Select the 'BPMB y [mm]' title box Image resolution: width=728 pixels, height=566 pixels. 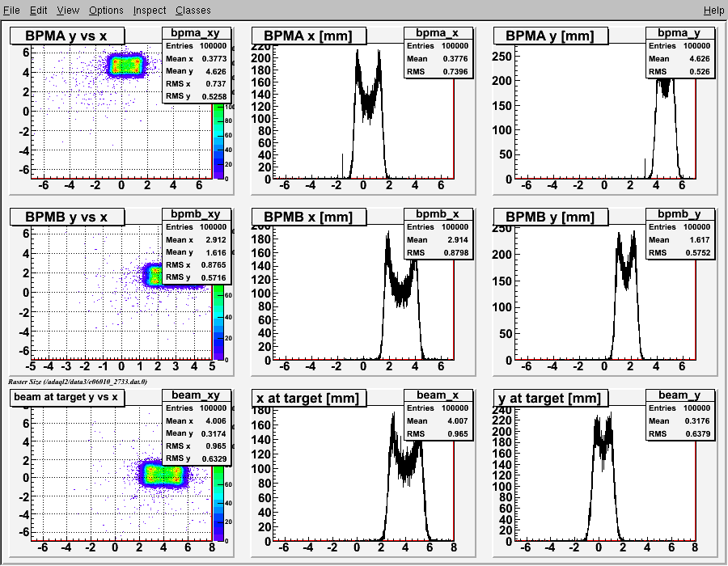[x=551, y=217]
